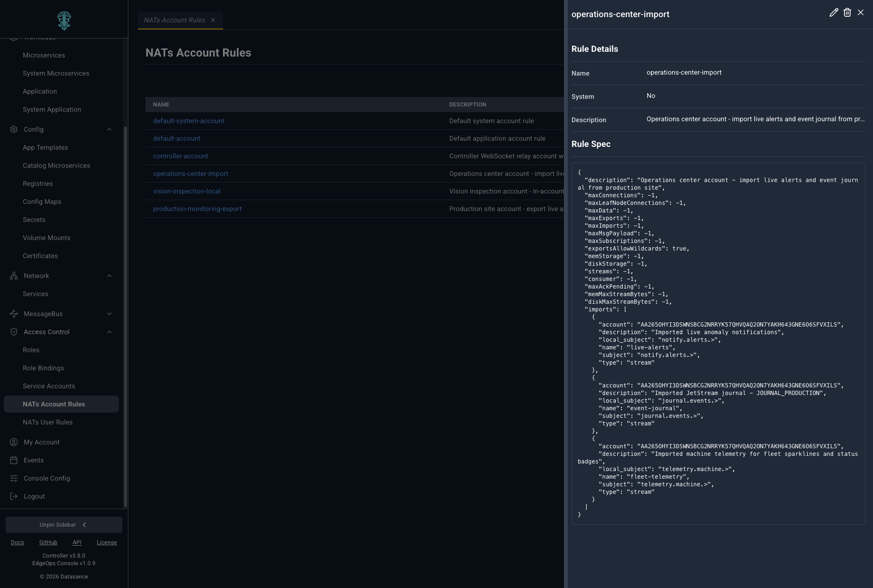
Task: Open App Templates in the sidebar
Action: click(x=45, y=147)
